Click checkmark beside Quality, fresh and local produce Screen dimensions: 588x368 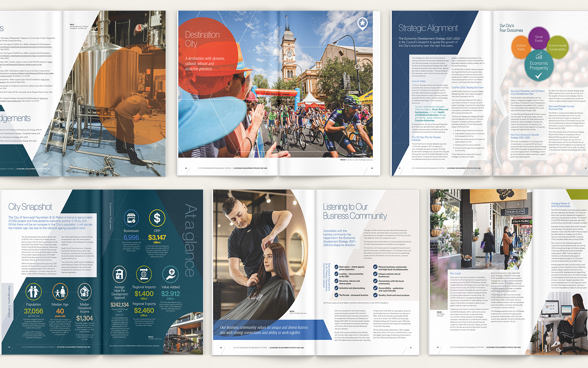[375, 295]
